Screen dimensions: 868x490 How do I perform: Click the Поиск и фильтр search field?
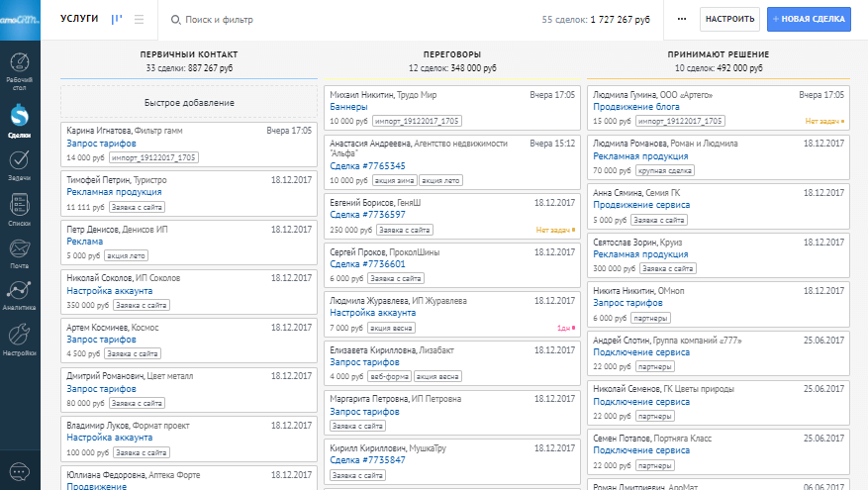tap(297, 19)
